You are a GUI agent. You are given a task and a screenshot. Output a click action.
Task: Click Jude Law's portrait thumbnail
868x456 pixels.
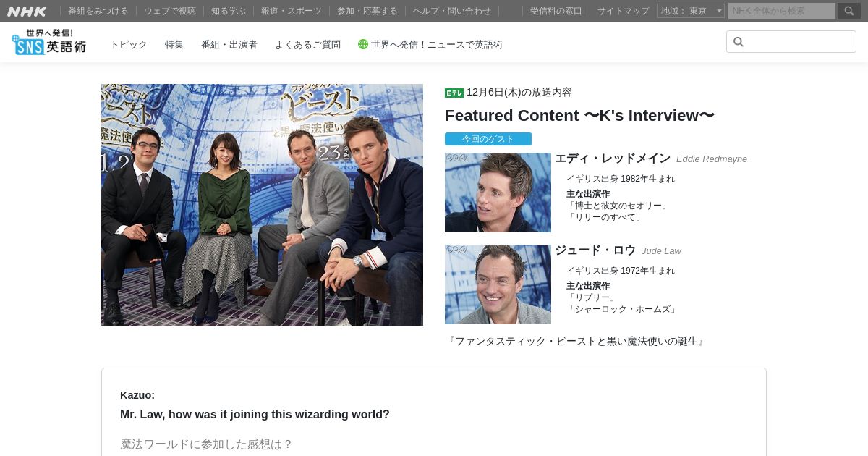pyautogui.click(x=498, y=284)
